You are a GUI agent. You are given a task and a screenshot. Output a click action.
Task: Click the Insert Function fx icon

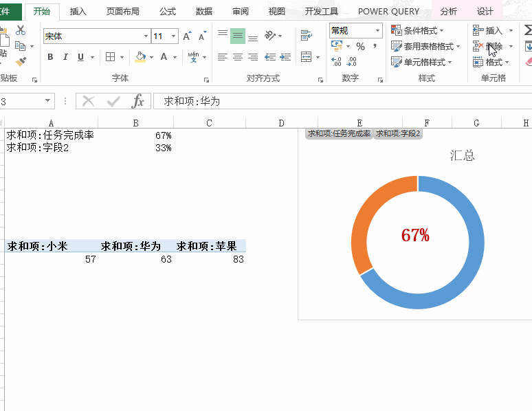[x=138, y=101]
